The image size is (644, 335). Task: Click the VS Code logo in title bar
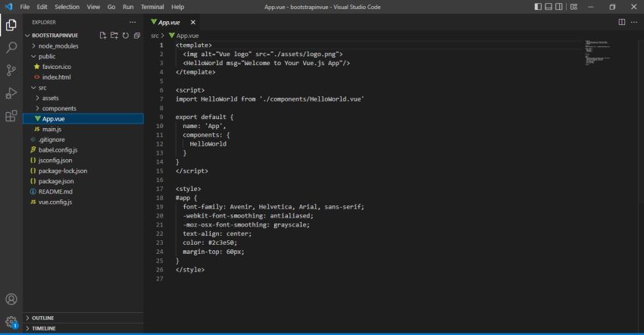pyautogui.click(x=8, y=7)
